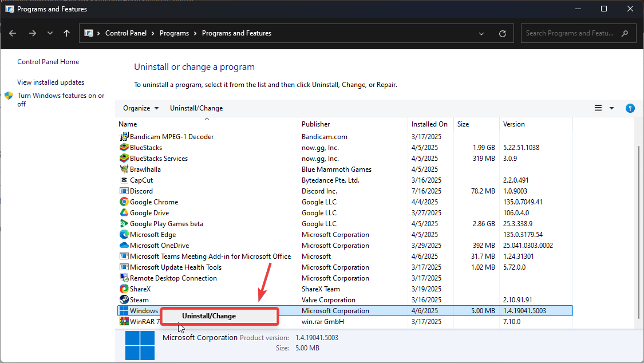
Task: Click the BlueStacks program icon
Action: pos(124,147)
